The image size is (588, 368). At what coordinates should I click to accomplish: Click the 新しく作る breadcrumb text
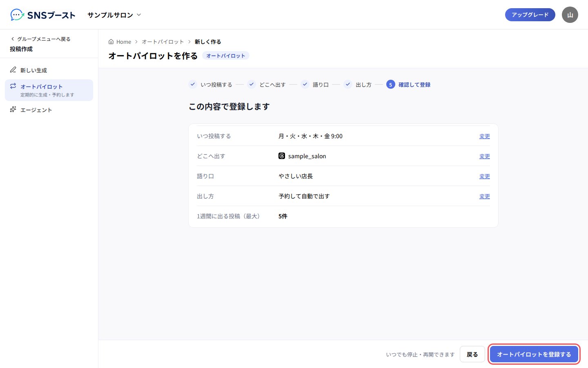(208, 42)
